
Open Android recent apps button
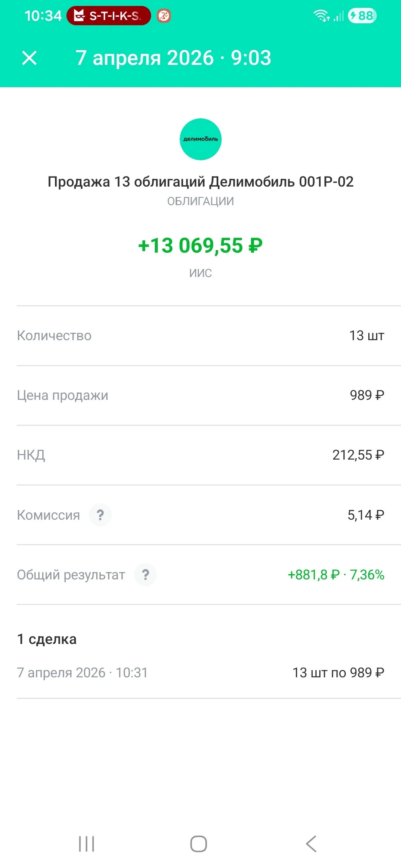pyautogui.click(x=87, y=844)
